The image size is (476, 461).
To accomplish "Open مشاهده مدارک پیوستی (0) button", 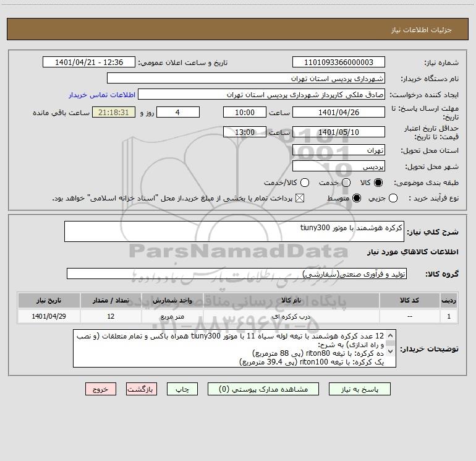I will (263, 389).
